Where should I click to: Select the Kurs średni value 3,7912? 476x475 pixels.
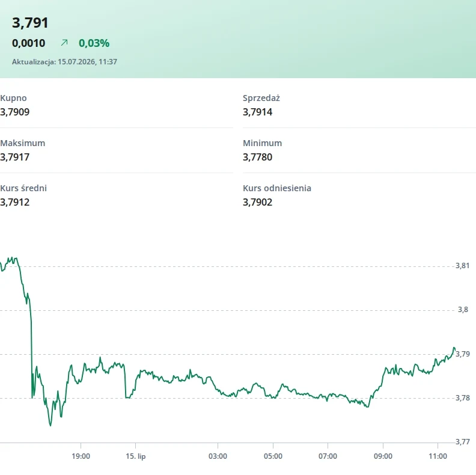pos(15,202)
